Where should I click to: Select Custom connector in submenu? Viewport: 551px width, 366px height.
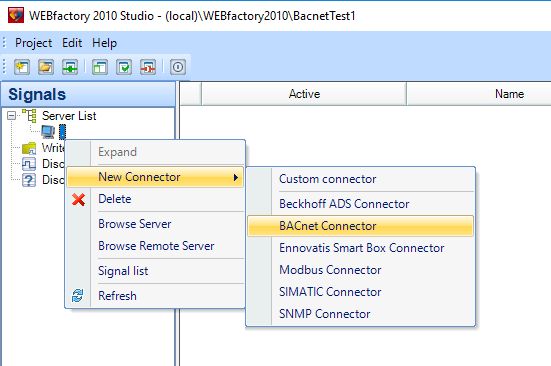coord(361,179)
